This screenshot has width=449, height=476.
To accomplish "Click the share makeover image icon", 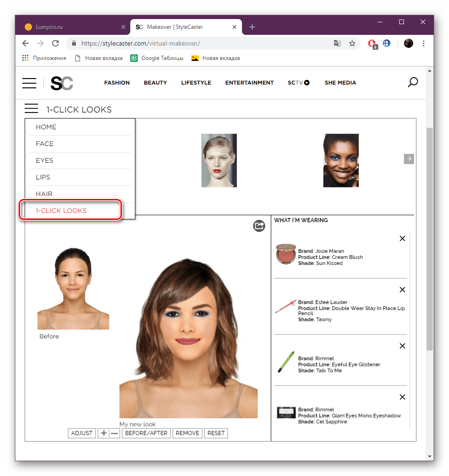I will [x=259, y=226].
